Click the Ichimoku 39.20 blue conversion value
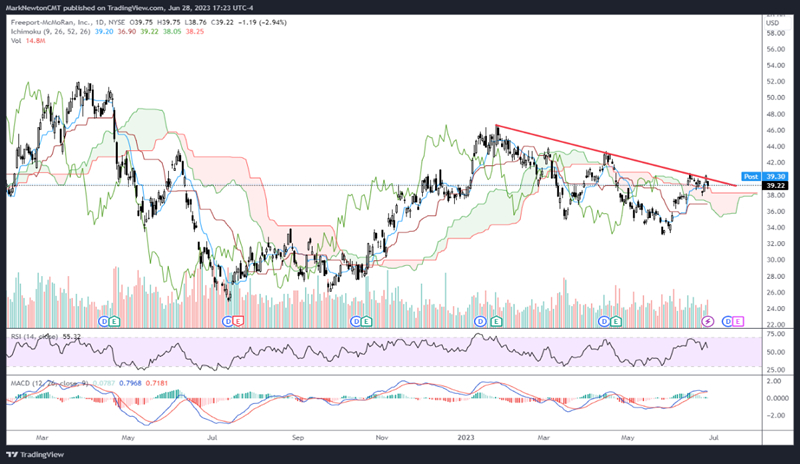The width and height of the screenshot is (800, 464). point(104,32)
